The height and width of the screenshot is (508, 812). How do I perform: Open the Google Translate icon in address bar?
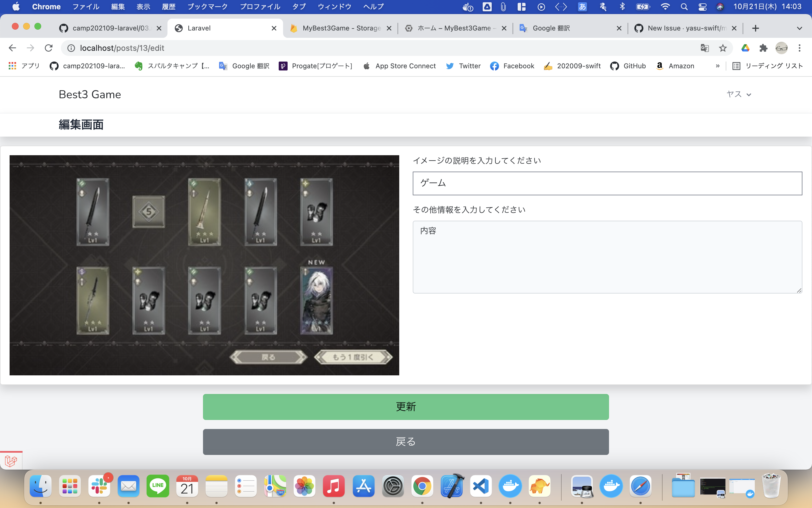click(x=705, y=48)
